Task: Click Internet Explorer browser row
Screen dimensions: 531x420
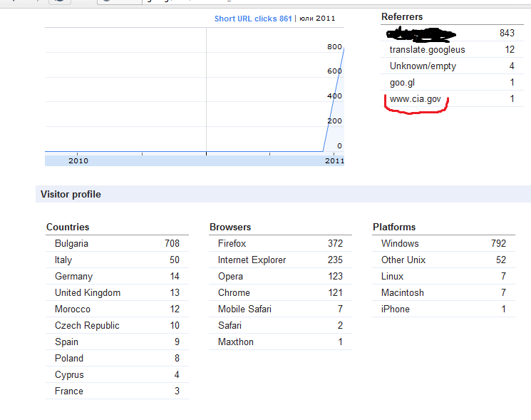Action: 252,260
